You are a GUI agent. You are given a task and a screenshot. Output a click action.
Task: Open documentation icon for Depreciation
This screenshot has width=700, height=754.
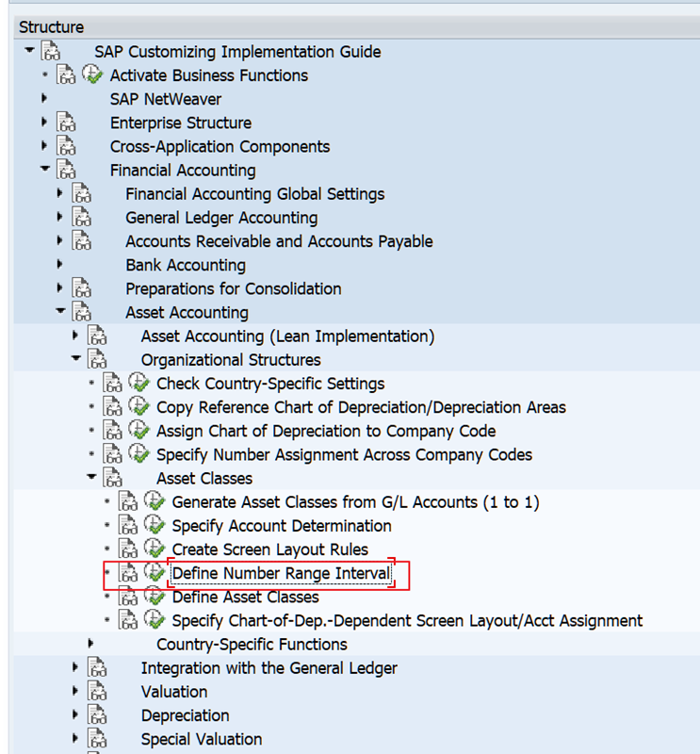97,715
